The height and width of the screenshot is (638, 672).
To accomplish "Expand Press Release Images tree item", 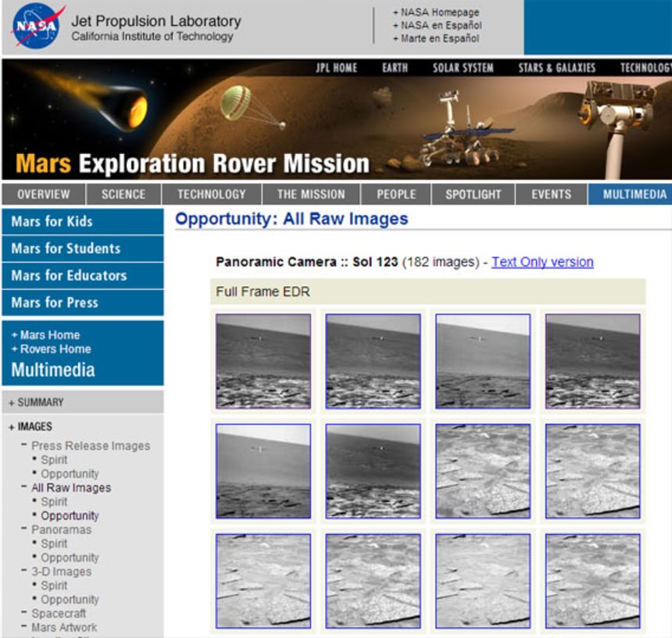I will click(91, 446).
